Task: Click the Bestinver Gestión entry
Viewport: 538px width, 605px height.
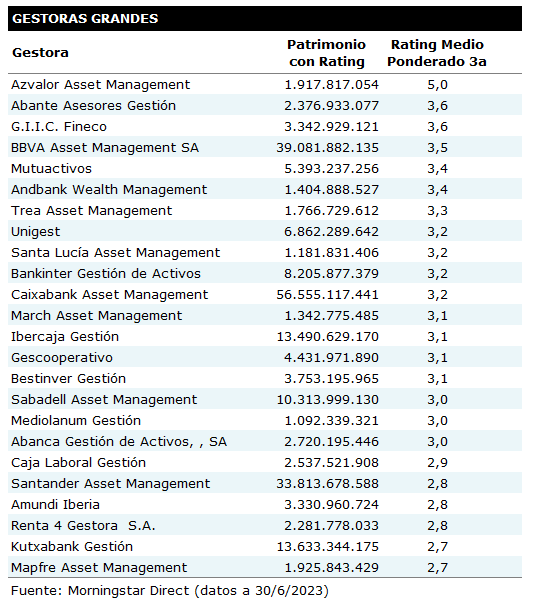Action: click(x=68, y=379)
